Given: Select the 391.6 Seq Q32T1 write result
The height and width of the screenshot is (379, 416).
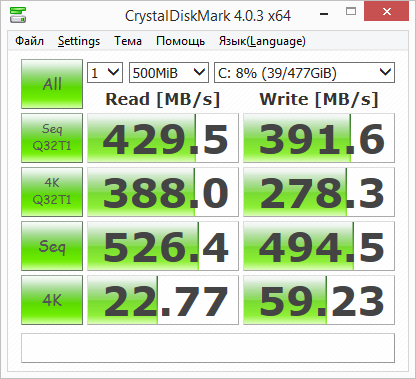Looking at the screenshot, I should [x=319, y=138].
